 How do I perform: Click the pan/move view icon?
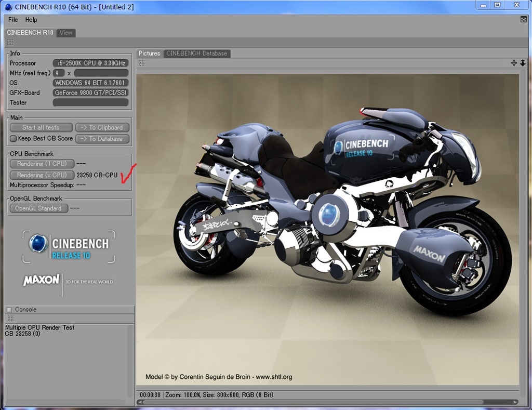[514, 63]
